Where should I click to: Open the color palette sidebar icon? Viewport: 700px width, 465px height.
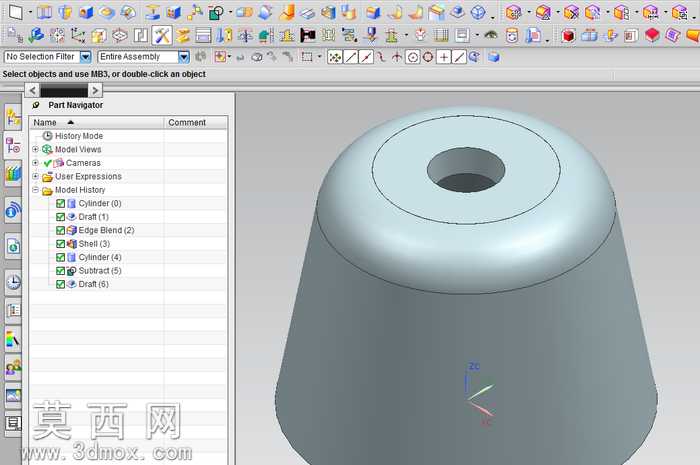pos(13,338)
